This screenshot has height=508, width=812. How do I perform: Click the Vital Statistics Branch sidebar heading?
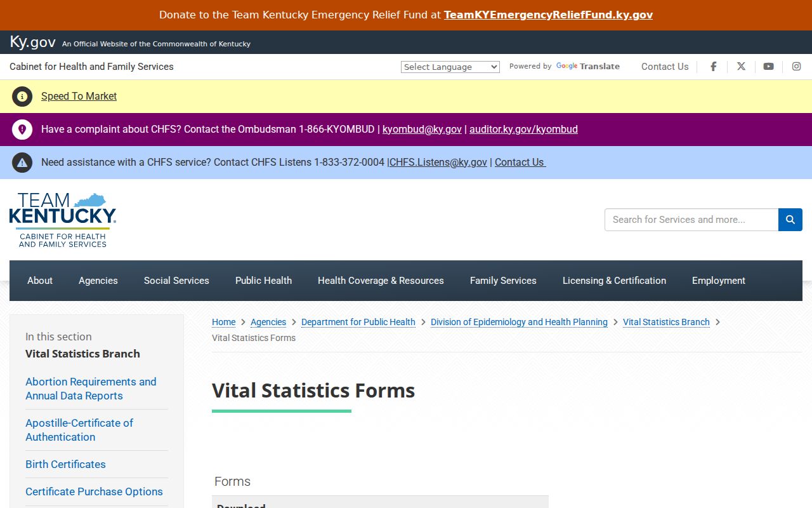pyautogui.click(x=82, y=354)
